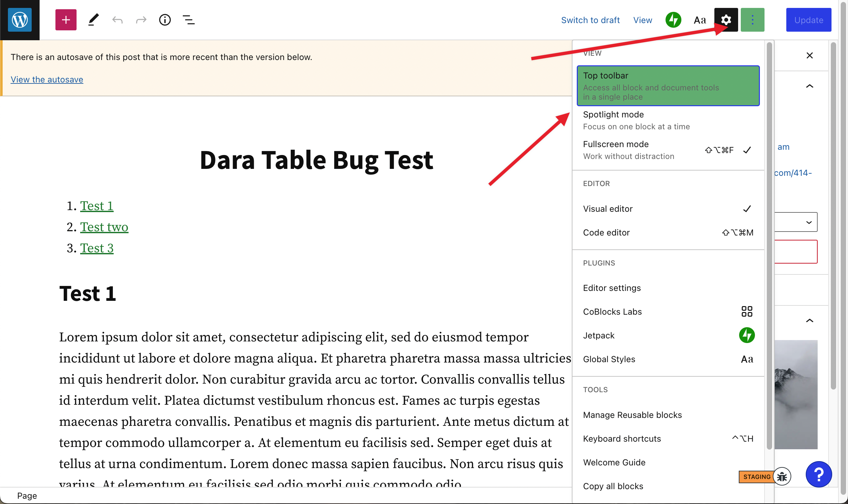Click the blue help question mark button
This screenshot has width=848, height=504.
tap(819, 474)
